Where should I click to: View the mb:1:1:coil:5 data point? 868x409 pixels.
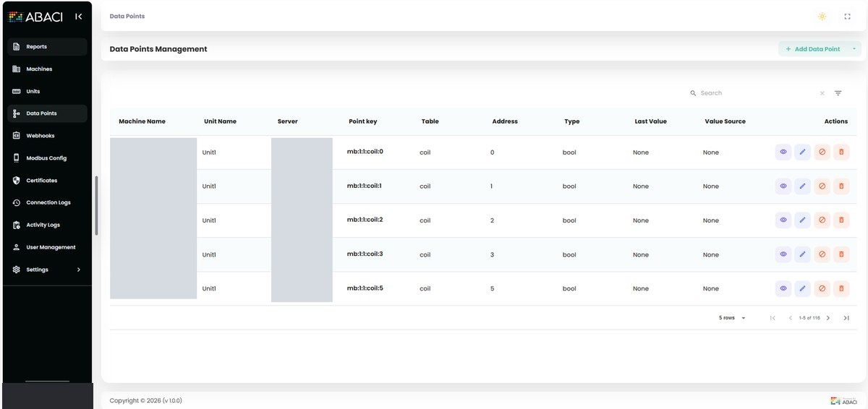pos(783,288)
